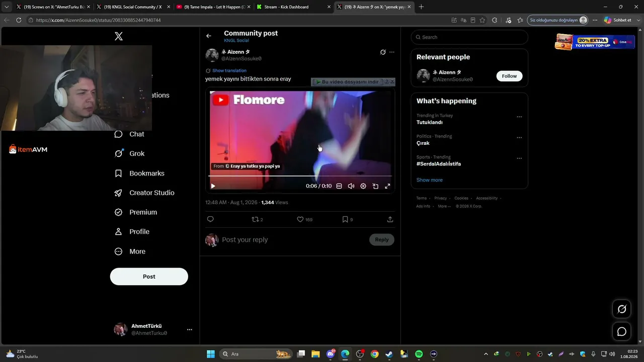Open Premium in the sidebar

pos(136,212)
